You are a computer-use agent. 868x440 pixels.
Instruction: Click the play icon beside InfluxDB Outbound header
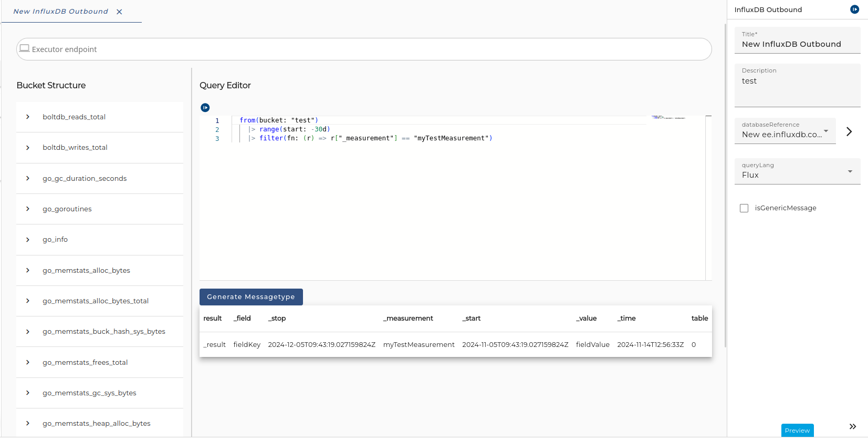pyautogui.click(x=855, y=9)
